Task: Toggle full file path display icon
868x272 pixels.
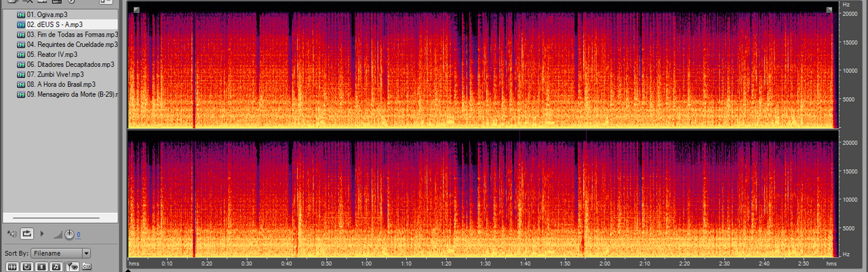Action: coord(87,267)
